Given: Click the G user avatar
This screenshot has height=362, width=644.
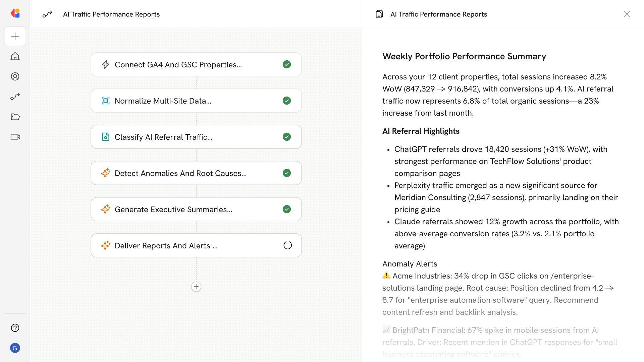Looking at the screenshot, I should (x=15, y=348).
